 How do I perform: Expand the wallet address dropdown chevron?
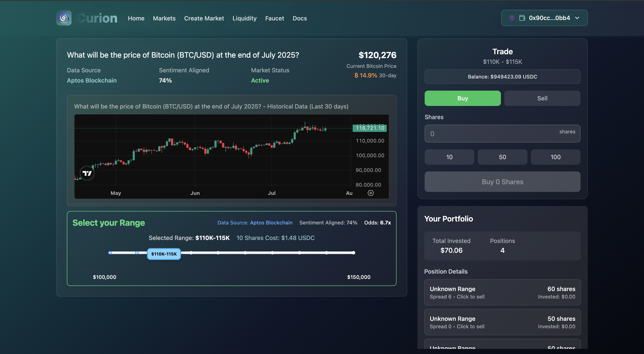577,18
